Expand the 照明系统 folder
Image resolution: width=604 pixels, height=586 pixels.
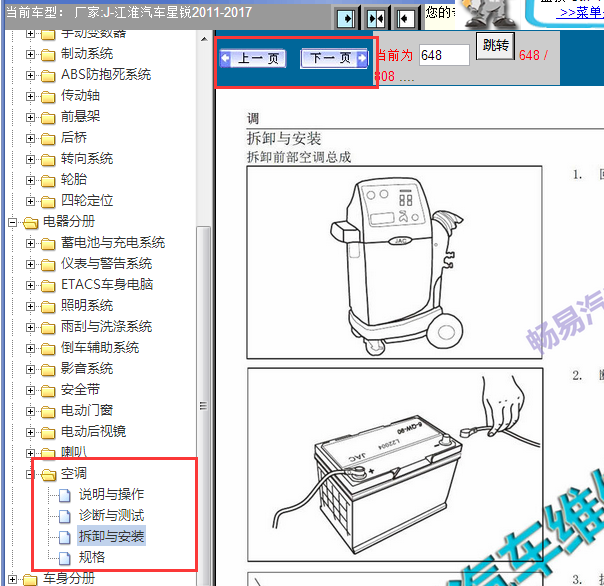(30, 306)
